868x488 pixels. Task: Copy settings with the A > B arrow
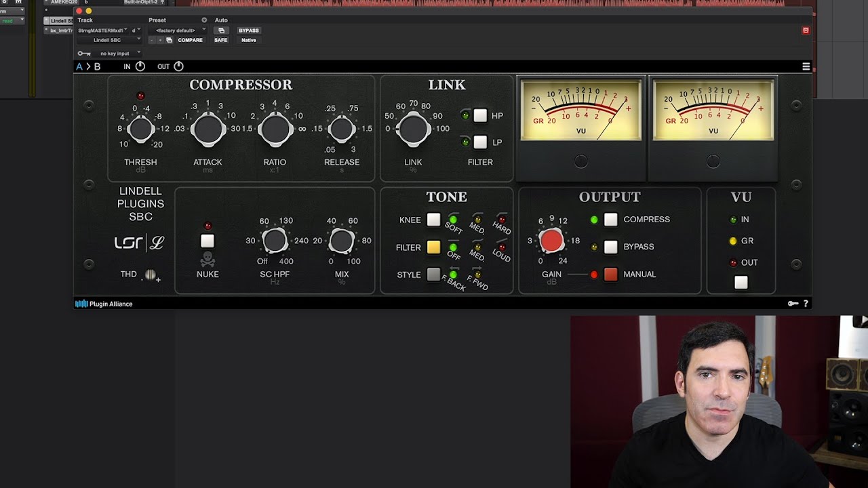click(x=88, y=66)
